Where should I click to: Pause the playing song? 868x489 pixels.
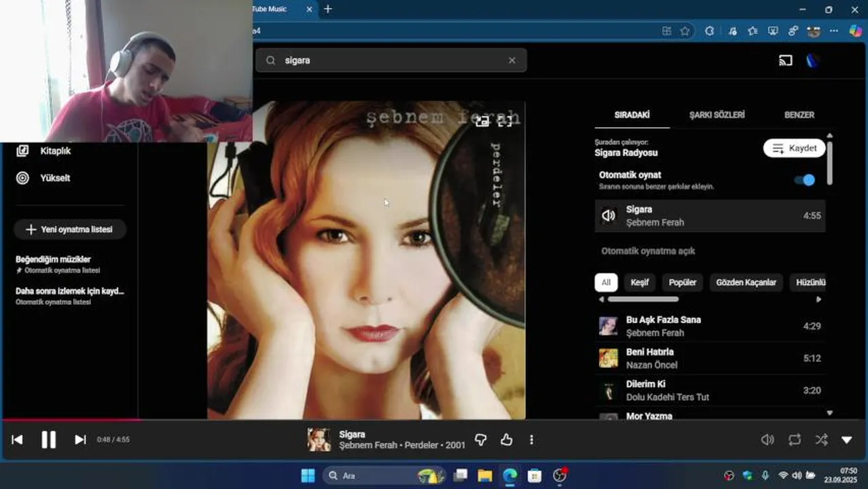(x=49, y=440)
